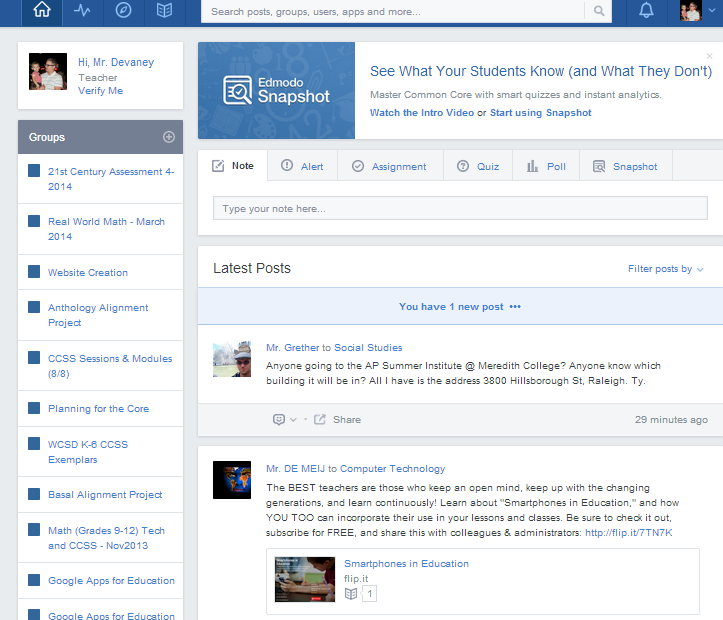Go to the Home icon in top bar
This screenshot has height=620, width=723.
(x=42, y=10)
